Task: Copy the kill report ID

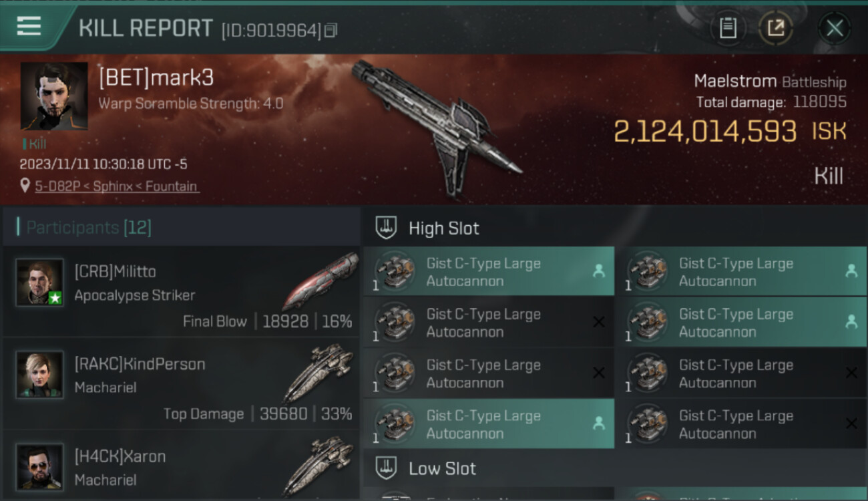Action: click(331, 30)
